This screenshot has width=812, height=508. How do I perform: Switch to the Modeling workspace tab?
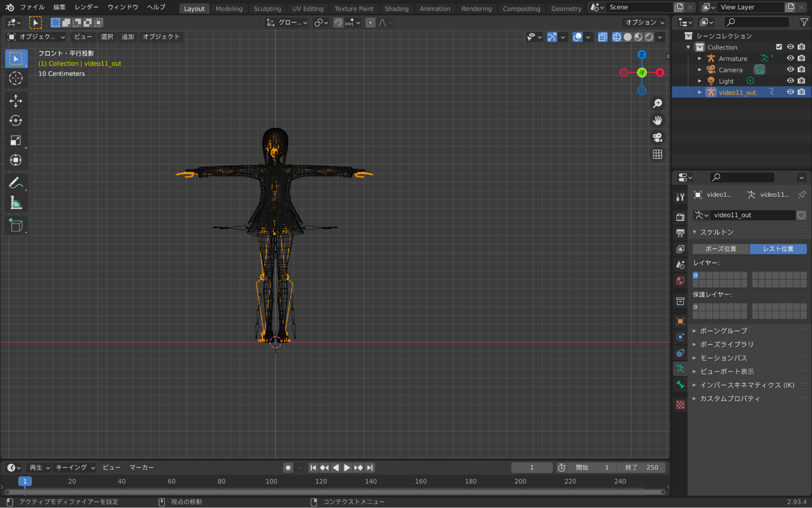tap(229, 9)
